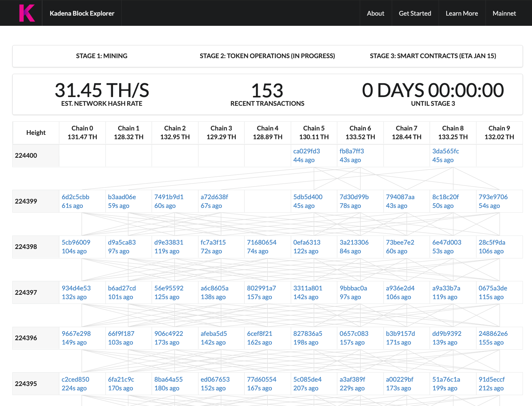
Task: Open the Mainnet network menu
Action: click(x=504, y=13)
